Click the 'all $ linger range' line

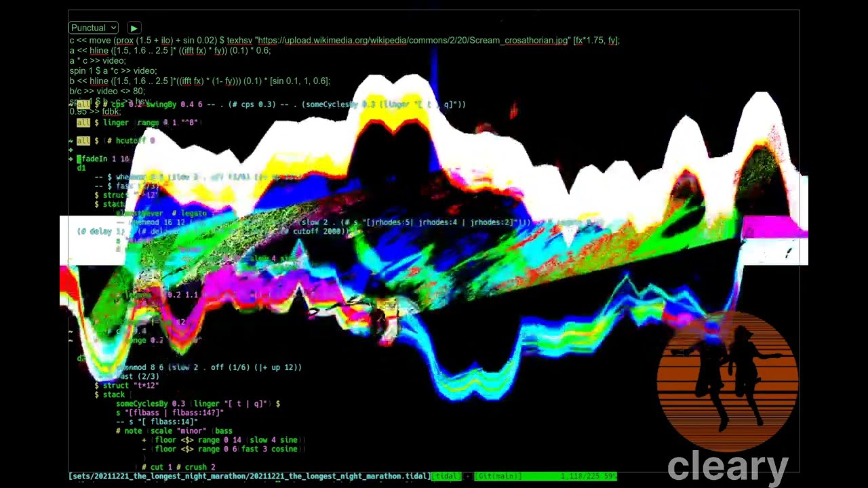click(x=138, y=123)
